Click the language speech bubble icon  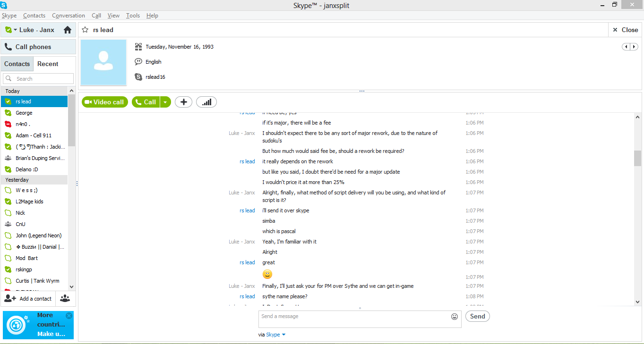(x=138, y=62)
